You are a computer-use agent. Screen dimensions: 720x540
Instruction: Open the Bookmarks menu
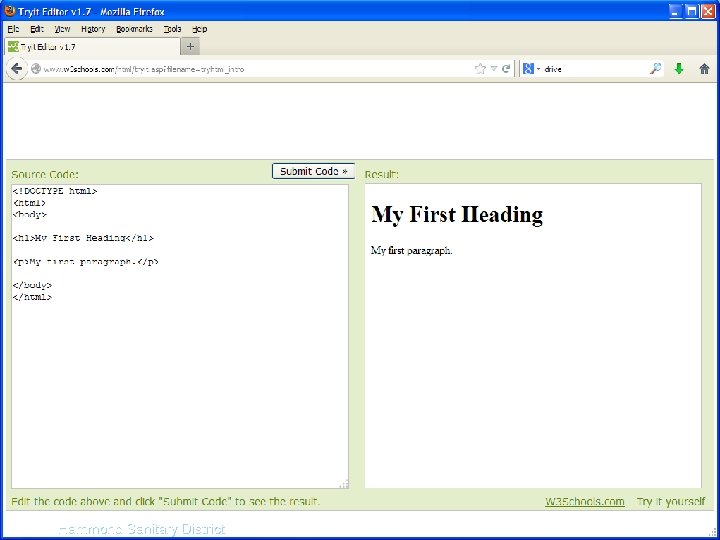coord(134,29)
